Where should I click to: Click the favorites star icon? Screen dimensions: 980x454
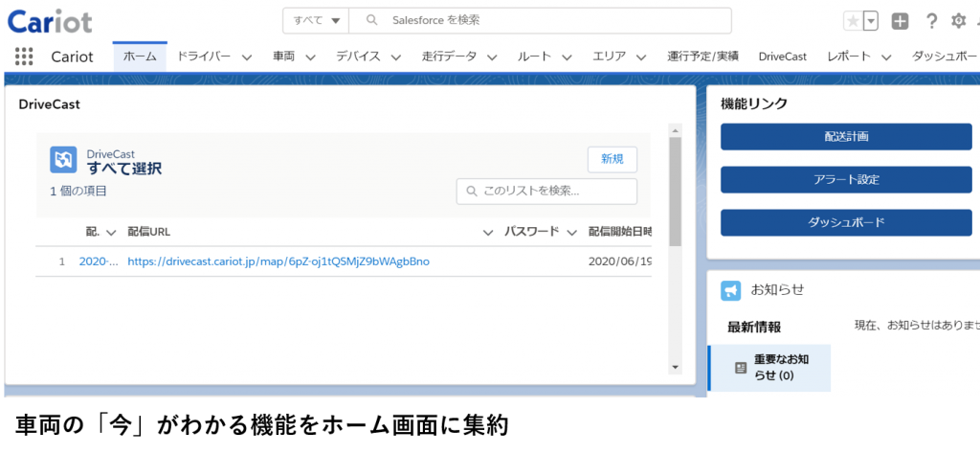point(852,21)
